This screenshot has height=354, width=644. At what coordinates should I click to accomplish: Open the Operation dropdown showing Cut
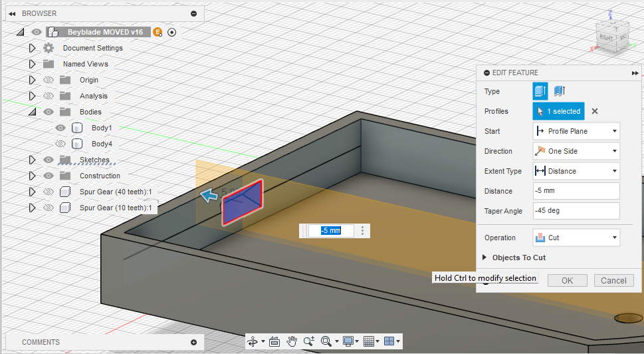click(x=577, y=238)
